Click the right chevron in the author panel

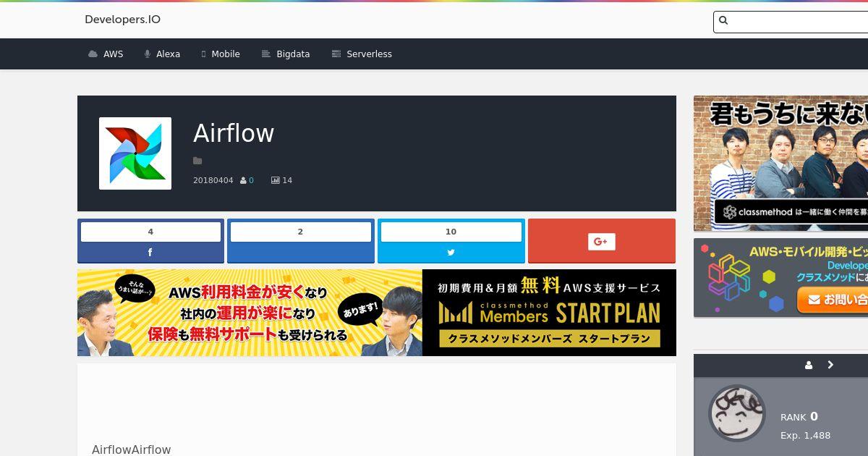tap(830, 365)
